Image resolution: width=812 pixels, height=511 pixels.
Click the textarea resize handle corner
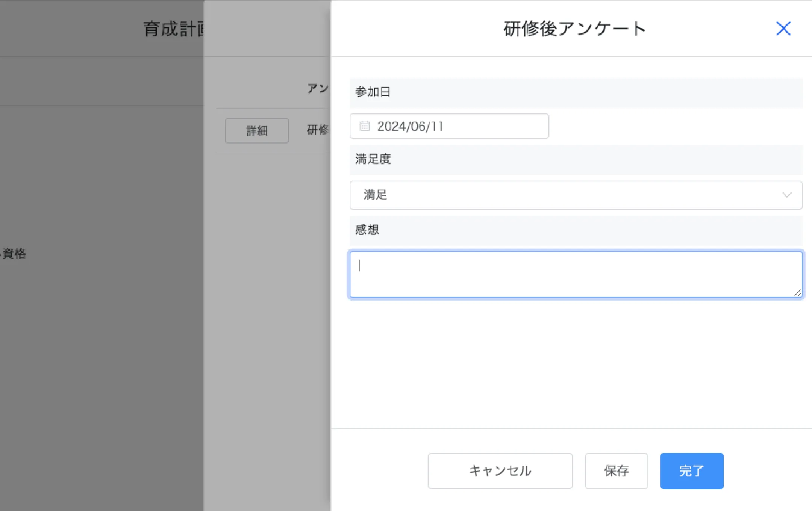point(798,293)
